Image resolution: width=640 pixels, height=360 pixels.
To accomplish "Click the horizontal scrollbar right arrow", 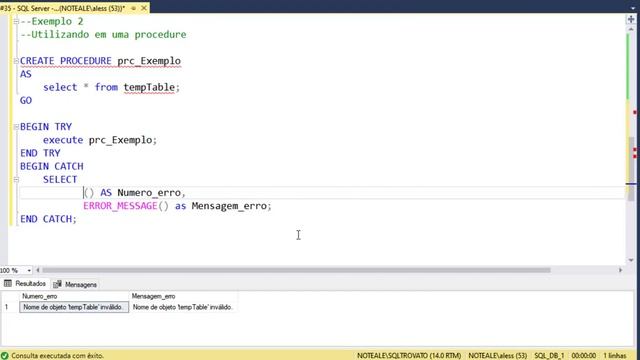I will coord(620,270).
